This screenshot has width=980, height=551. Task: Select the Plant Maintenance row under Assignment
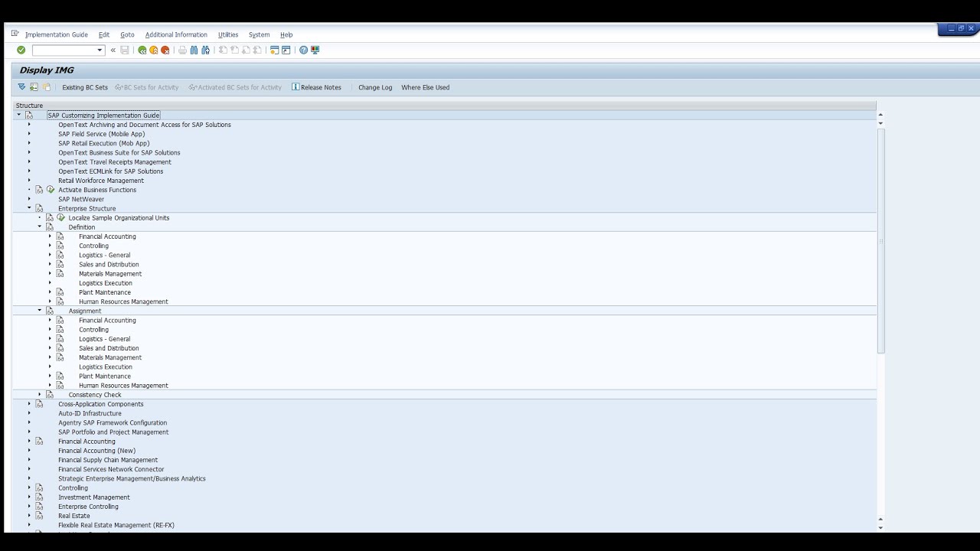pos(105,377)
